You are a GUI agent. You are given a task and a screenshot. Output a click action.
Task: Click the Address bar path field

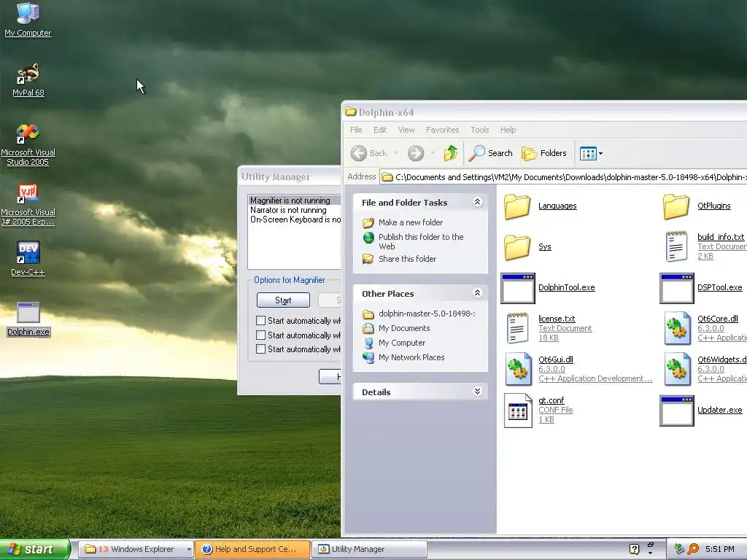click(564, 177)
